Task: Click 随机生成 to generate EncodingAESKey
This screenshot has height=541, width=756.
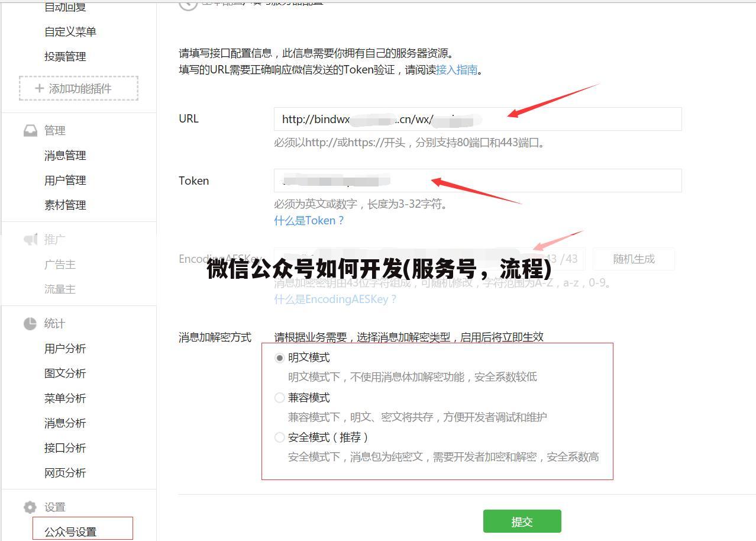Action: pos(633,259)
